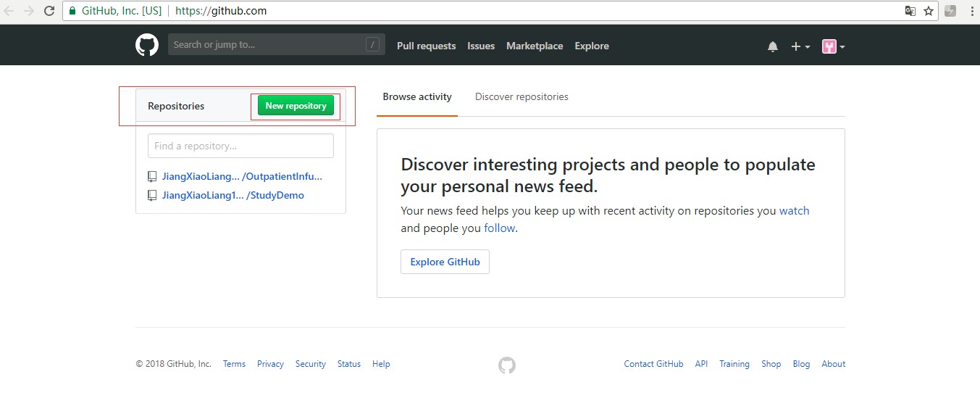
Task: Click the Explore GitHub button
Action: pos(445,262)
